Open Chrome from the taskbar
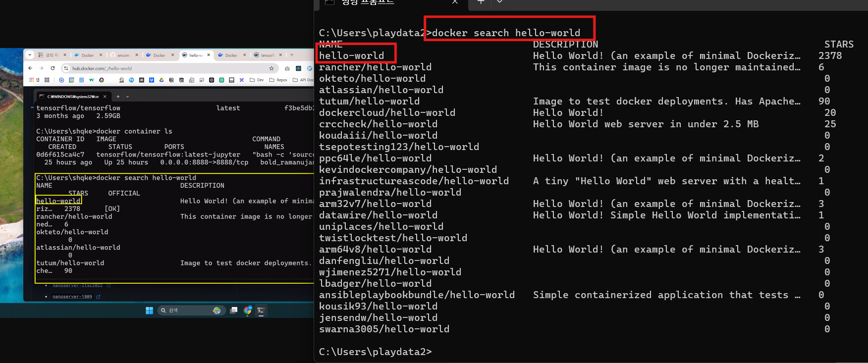This screenshot has width=868, height=363. [248, 311]
